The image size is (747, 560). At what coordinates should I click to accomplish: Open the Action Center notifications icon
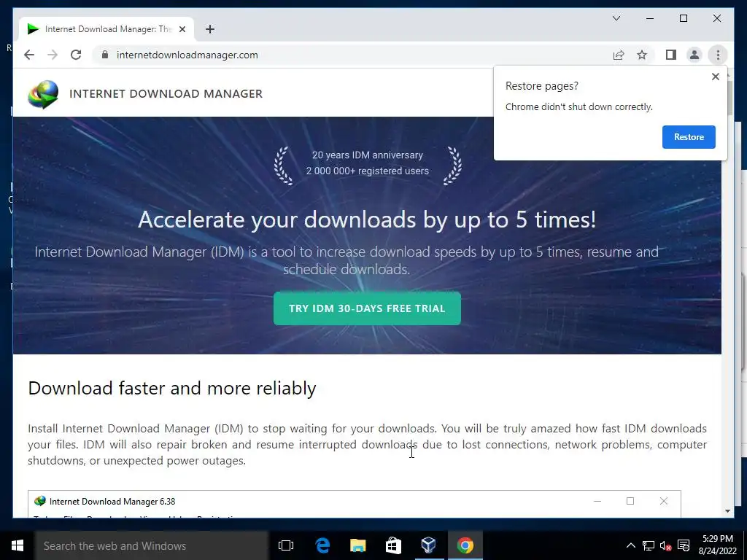click(683, 545)
